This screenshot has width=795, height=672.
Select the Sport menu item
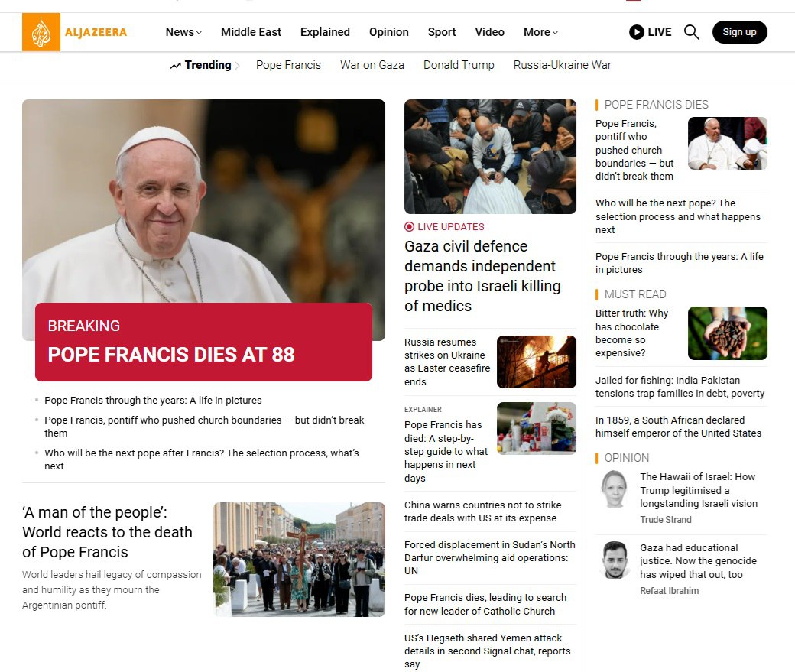click(442, 32)
